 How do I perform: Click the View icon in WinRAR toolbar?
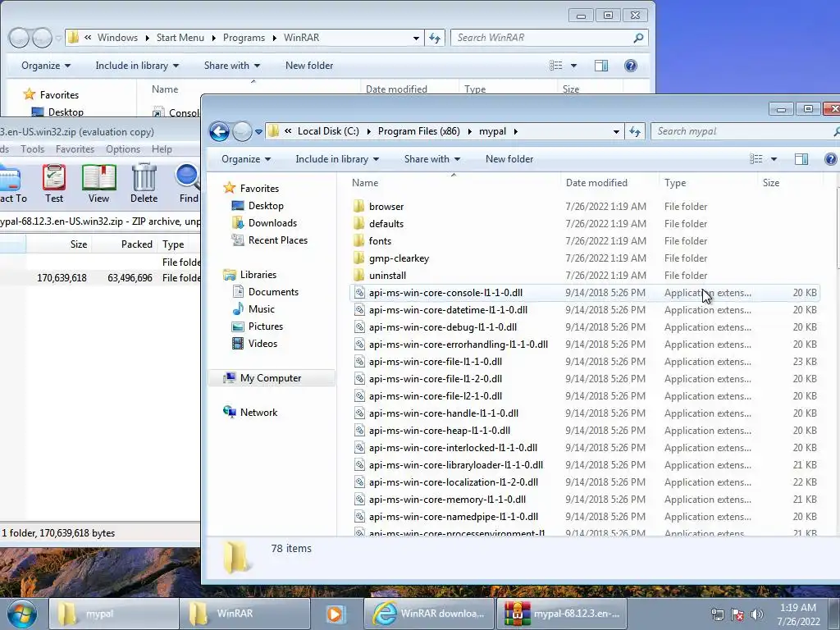click(x=98, y=184)
